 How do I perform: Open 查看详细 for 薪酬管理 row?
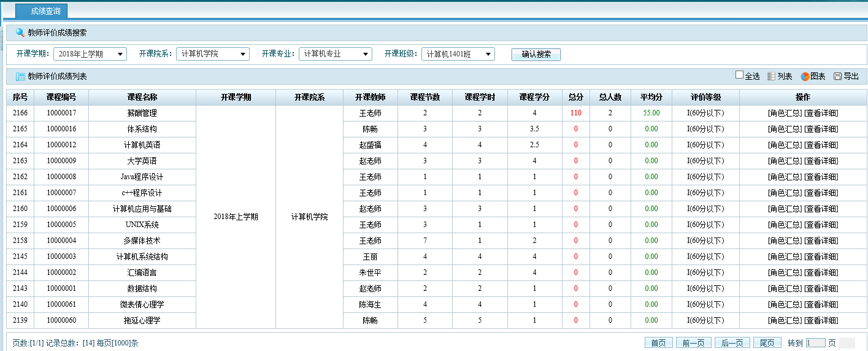coord(821,113)
